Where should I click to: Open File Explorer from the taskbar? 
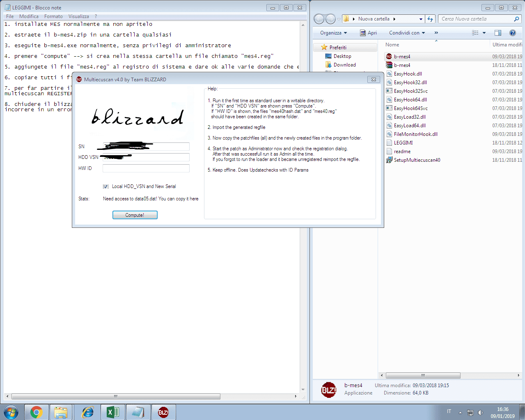[x=61, y=412]
